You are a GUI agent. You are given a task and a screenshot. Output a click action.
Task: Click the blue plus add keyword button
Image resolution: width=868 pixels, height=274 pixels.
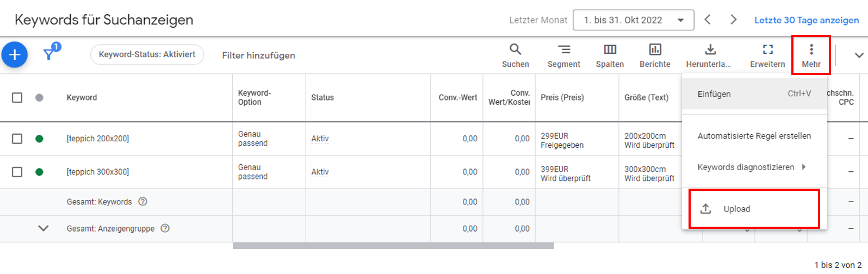point(15,55)
